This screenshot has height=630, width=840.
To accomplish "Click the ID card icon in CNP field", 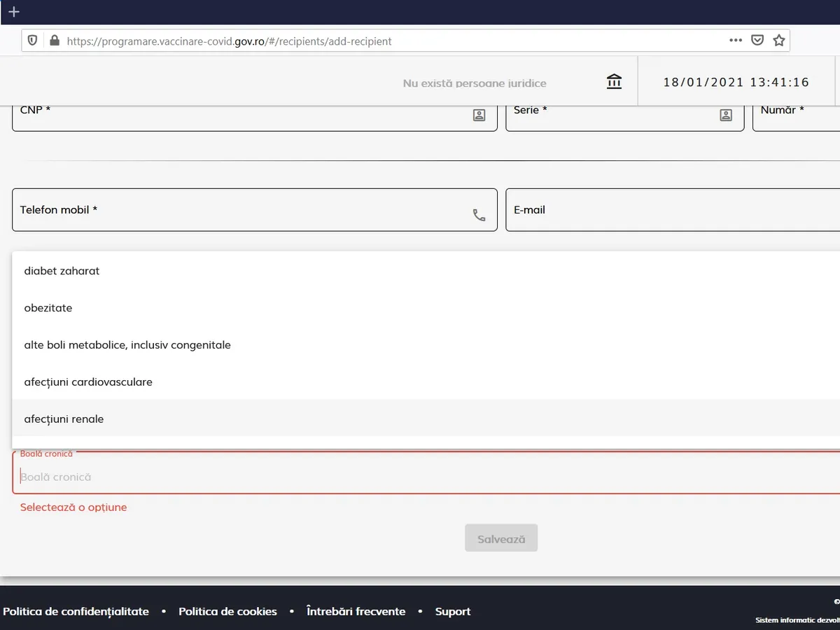I will tap(479, 115).
